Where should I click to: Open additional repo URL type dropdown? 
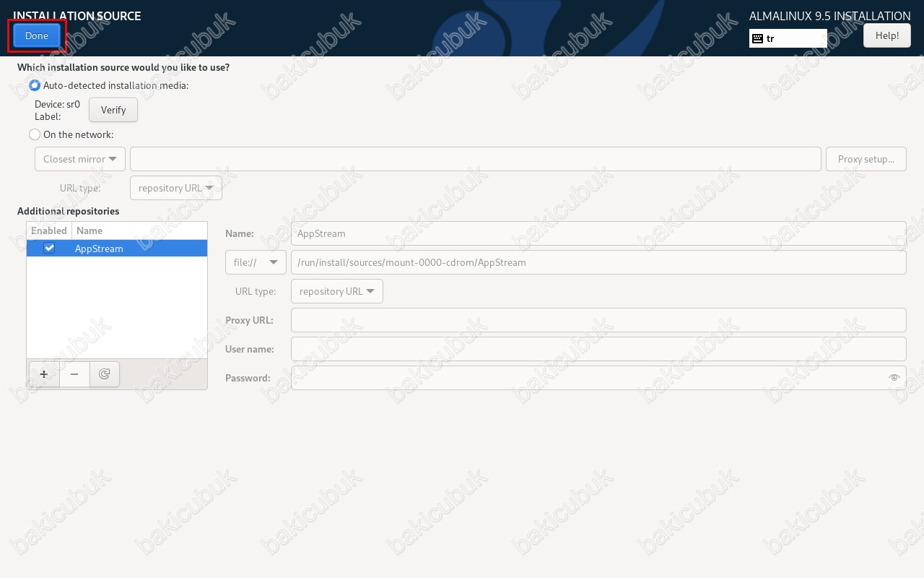337,291
